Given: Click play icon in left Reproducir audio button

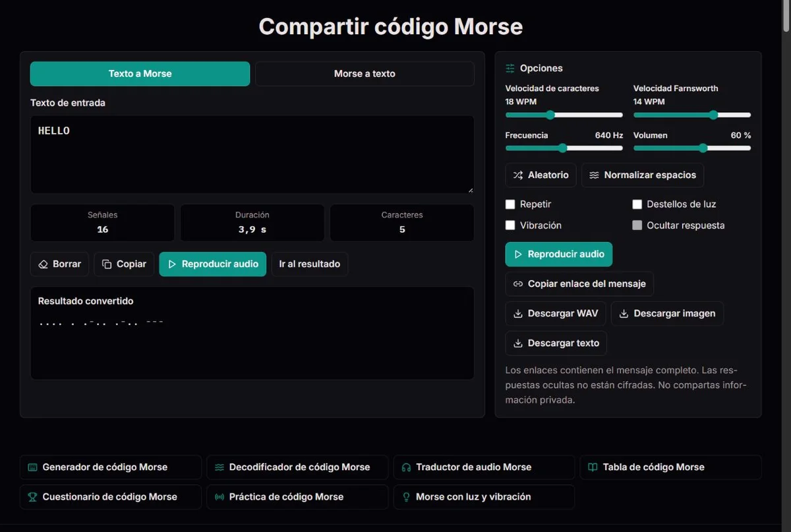Looking at the screenshot, I should [172, 264].
